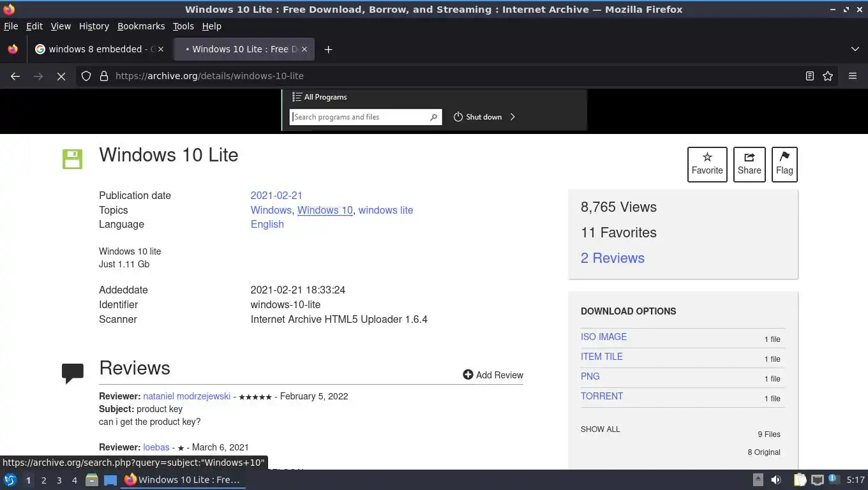Image resolution: width=868 pixels, height=490 pixels.
Task: Click Firefox window entry in taskbar
Action: 183,480
